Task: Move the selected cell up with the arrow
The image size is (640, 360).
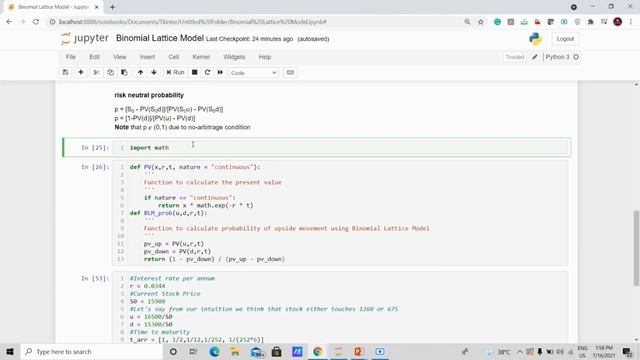Action: pyautogui.click(x=140, y=72)
